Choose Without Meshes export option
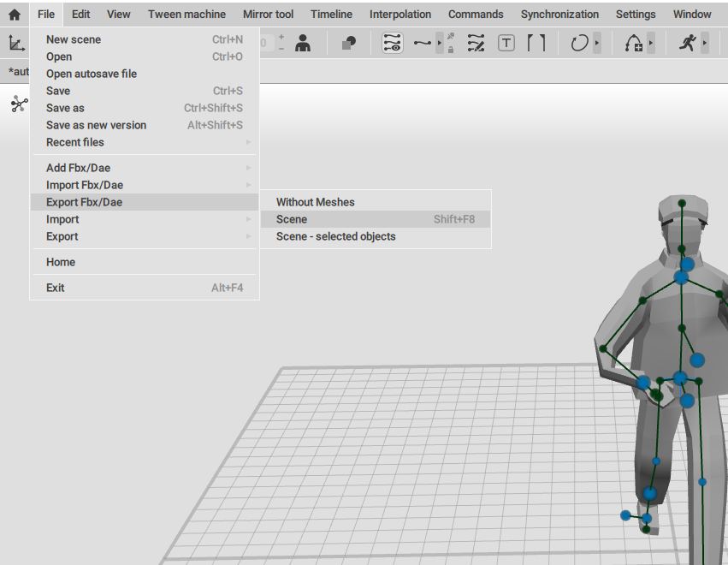 315,202
